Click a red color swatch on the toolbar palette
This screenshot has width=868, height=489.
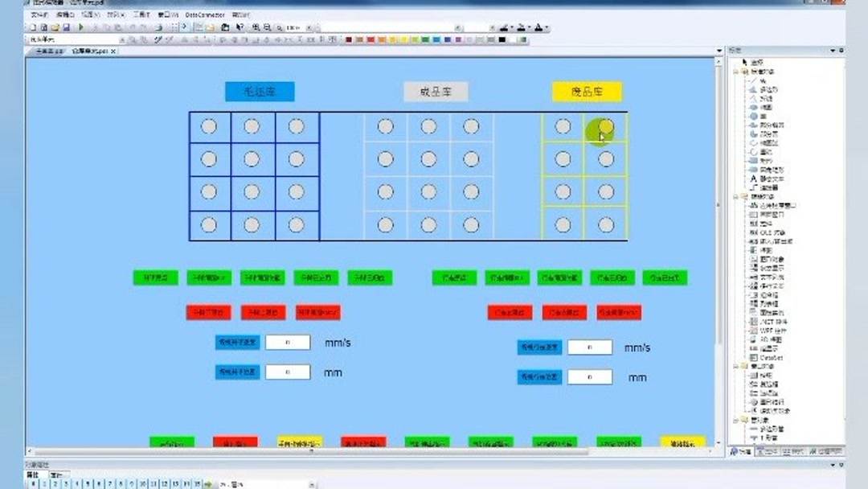tap(368, 37)
